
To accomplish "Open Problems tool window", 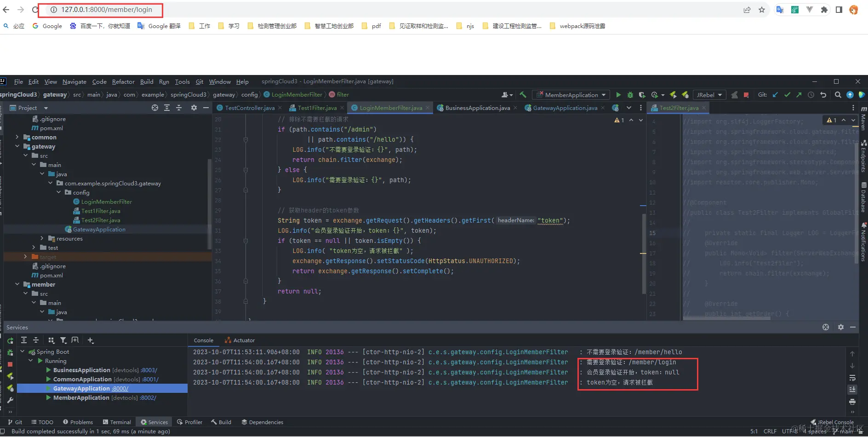I will (78, 422).
